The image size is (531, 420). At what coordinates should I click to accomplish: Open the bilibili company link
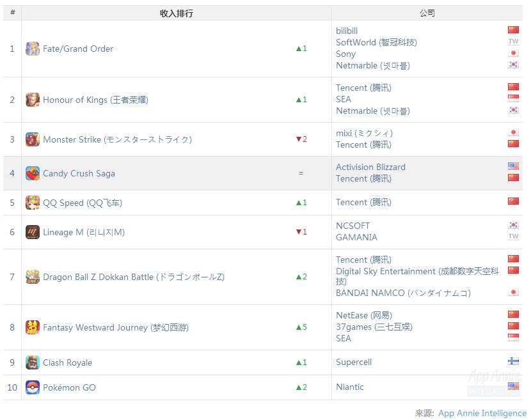(347, 31)
